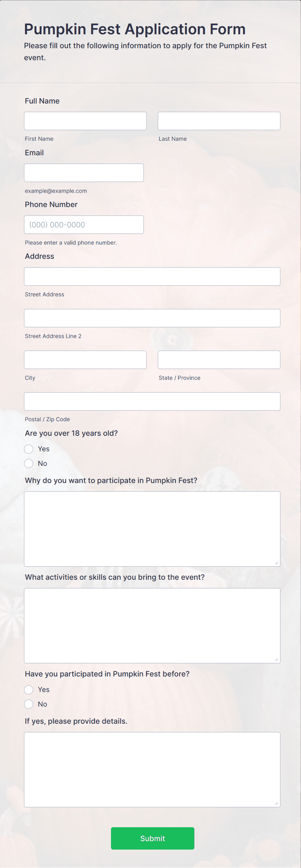301x868 pixels.
Task: Click the Submit button
Action: [x=152, y=839]
